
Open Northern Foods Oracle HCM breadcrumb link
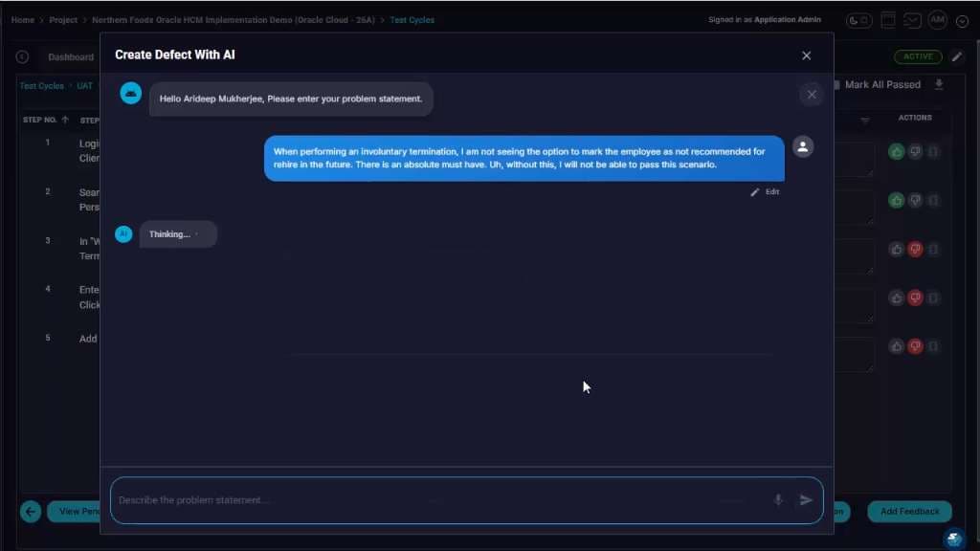(234, 20)
